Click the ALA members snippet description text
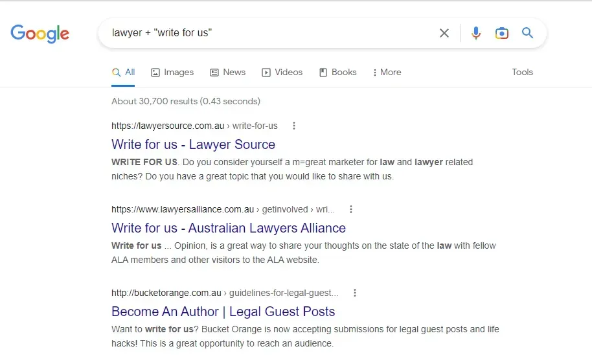This screenshot has width=592, height=364. tap(304, 253)
